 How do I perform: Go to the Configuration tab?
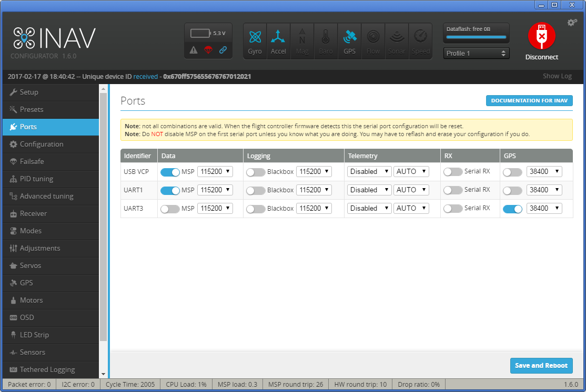coord(51,144)
